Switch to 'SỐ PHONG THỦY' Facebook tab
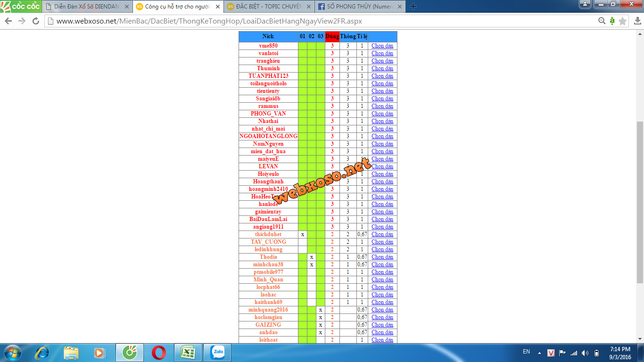Screen dimensions: 644x362 (x=359, y=7)
